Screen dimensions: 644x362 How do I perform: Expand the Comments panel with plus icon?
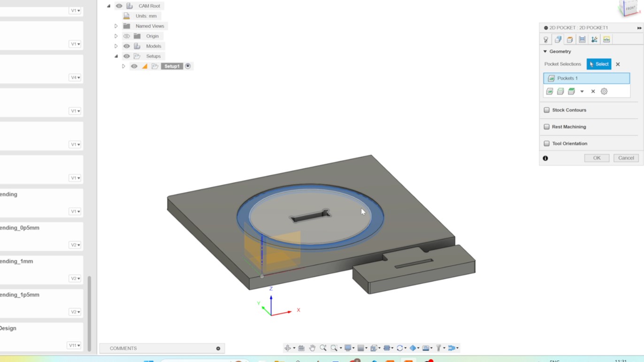pos(218,348)
